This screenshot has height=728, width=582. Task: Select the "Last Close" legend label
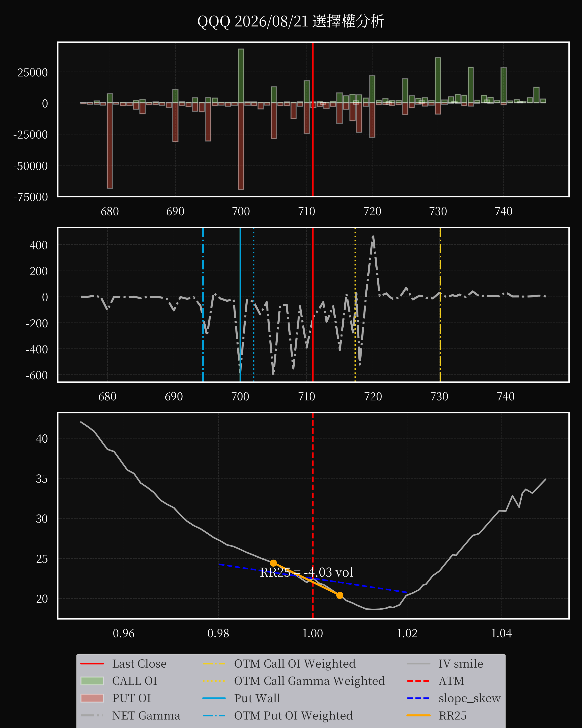(x=139, y=663)
